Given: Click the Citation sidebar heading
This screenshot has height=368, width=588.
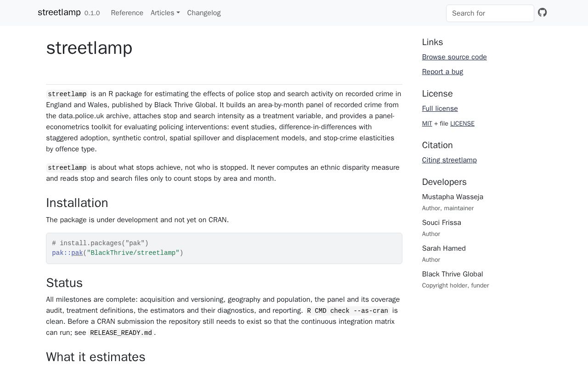Looking at the screenshot, I should point(437,145).
